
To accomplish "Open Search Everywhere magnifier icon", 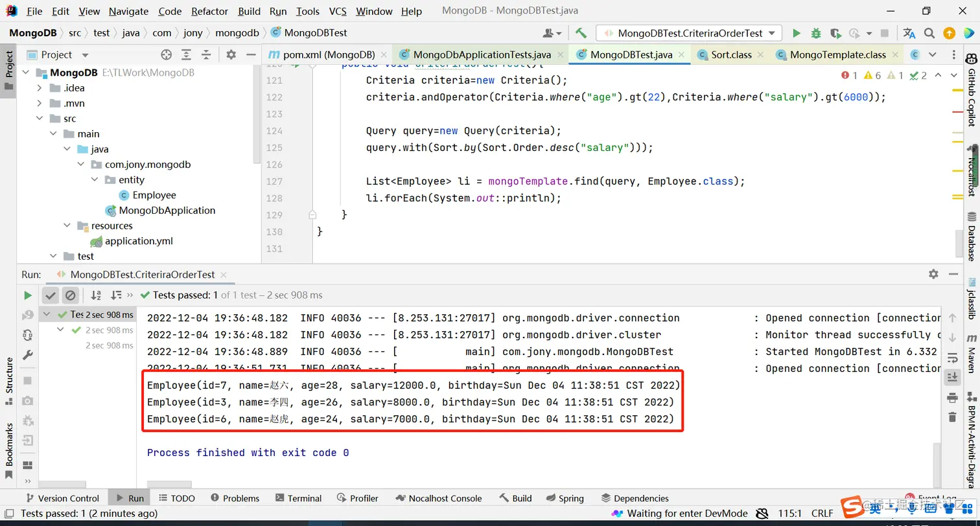I will coord(929,33).
